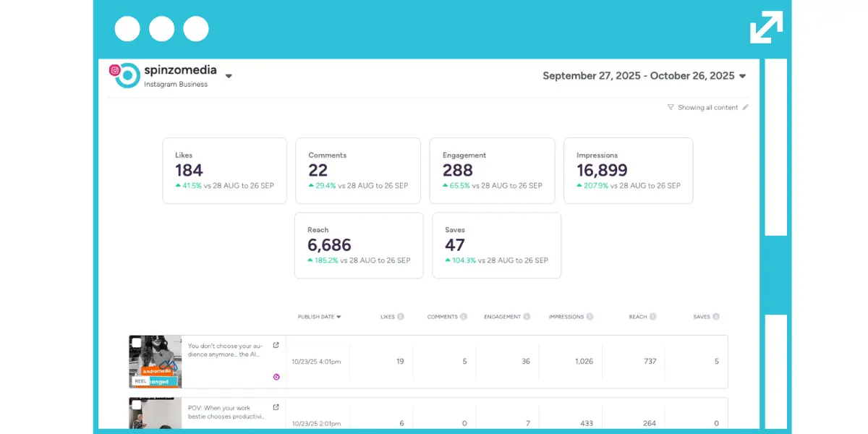
Task: Sort by the Publish Date column header
Action: (319, 317)
